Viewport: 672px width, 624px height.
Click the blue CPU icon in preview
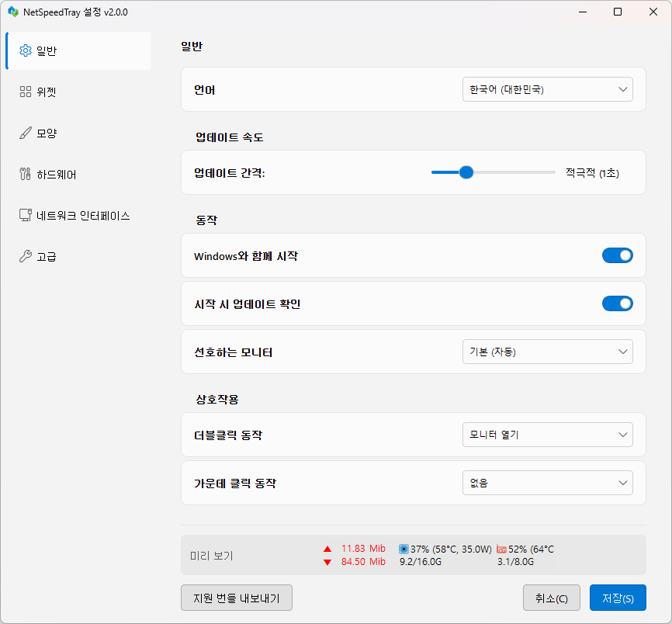404,549
